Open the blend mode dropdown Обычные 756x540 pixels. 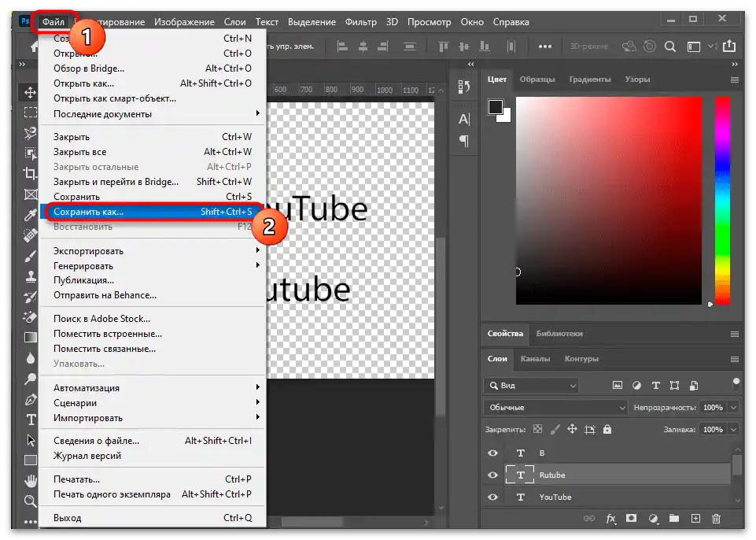[555, 407]
